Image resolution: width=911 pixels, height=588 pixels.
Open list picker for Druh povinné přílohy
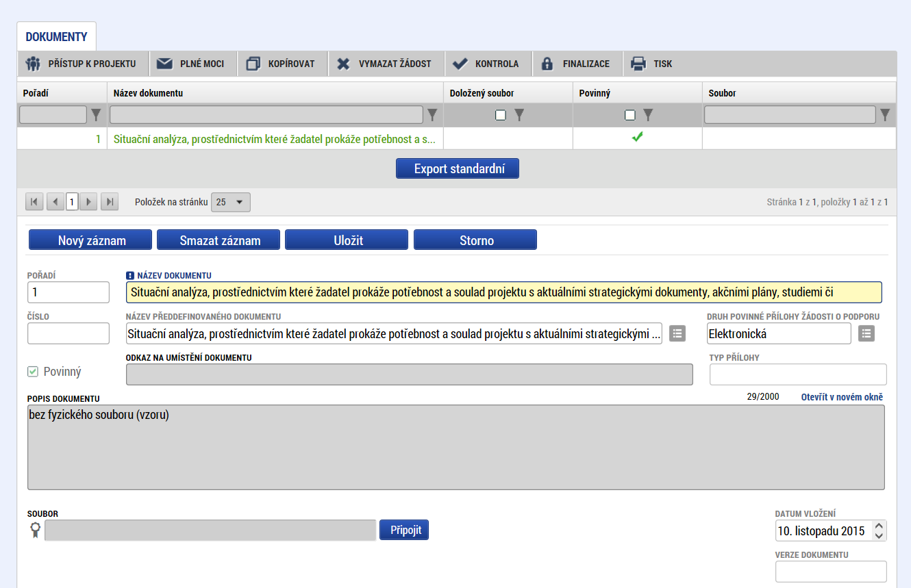[866, 333]
